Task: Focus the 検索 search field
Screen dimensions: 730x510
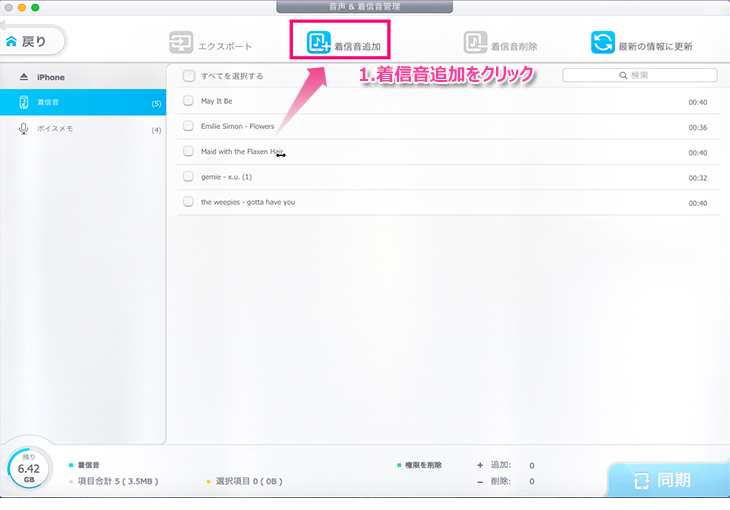Action: tap(640, 75)
